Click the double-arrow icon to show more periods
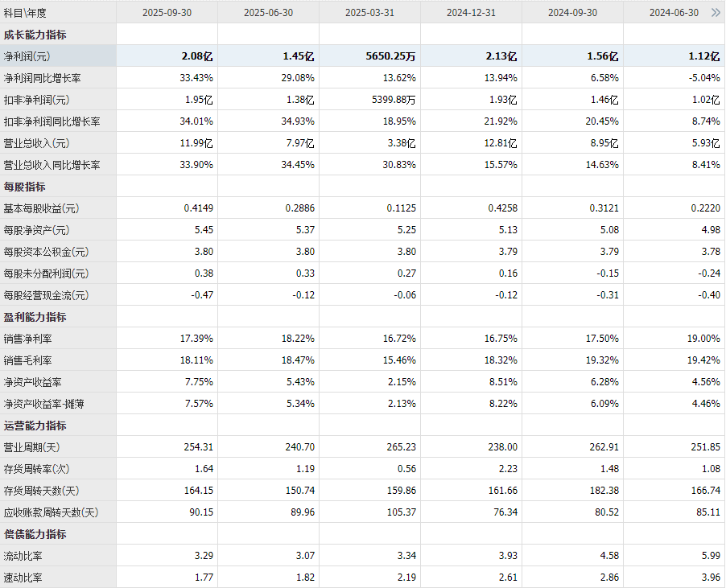Screen dimensions: 726x588 [x=716, y=13]
